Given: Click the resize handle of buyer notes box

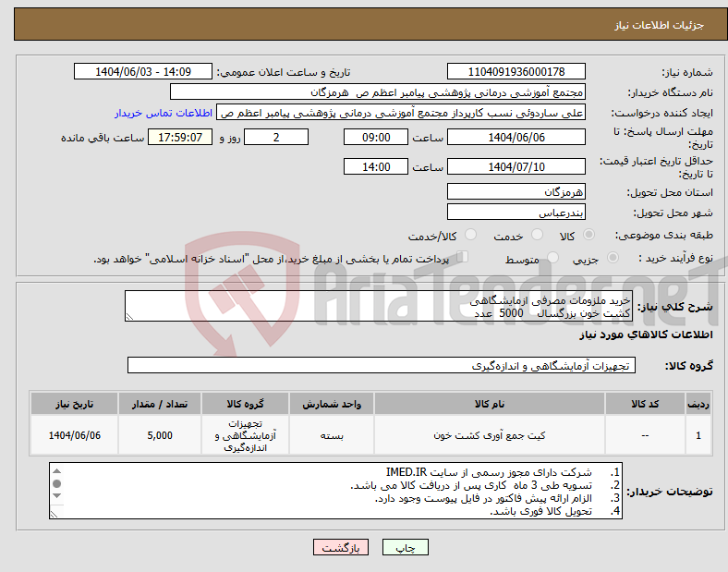Looking at the screenshot, I should pos(55,514).
